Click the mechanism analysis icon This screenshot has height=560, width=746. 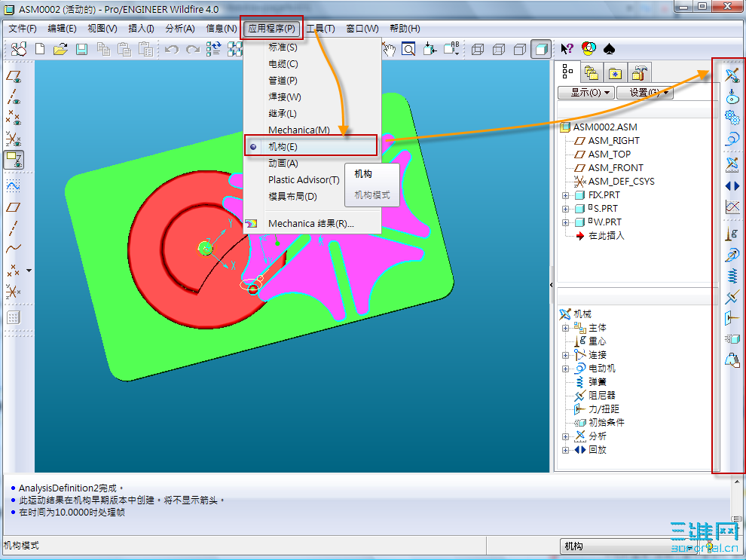click(732, 164)
